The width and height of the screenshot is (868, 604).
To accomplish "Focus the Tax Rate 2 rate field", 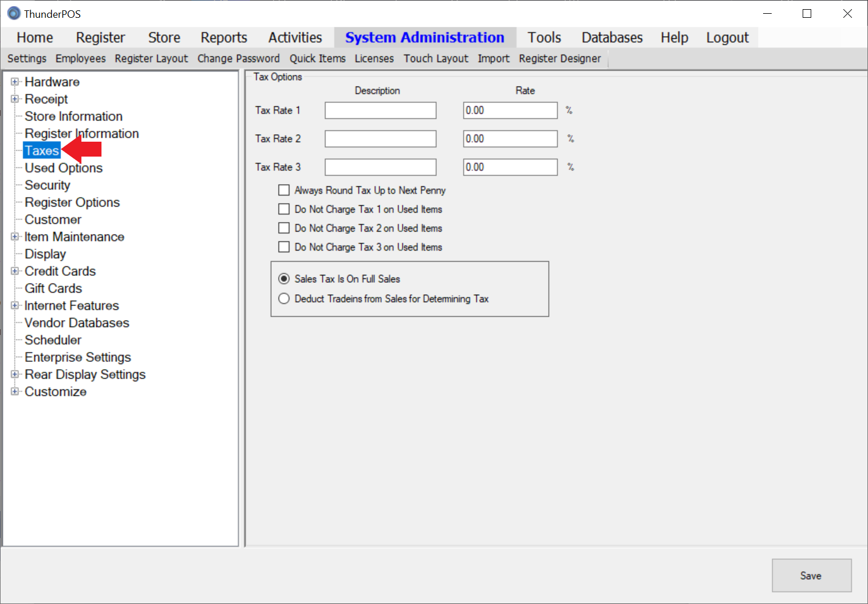I will pos(510,139).
